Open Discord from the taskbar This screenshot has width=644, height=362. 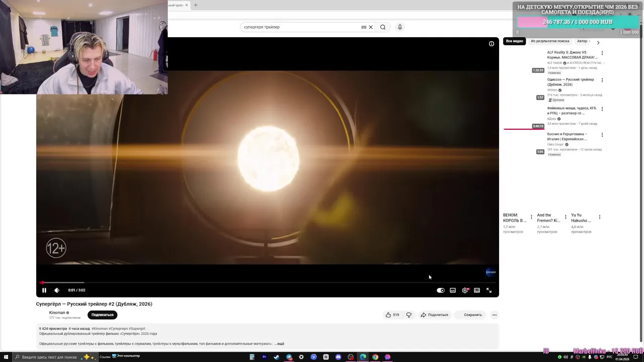coord(338,357)
